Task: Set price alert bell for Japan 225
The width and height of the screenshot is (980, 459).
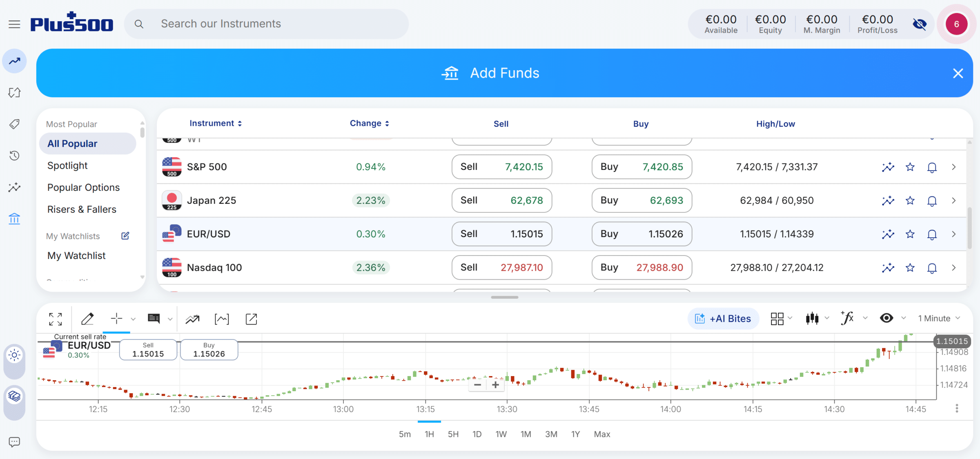Action: tap(932, 201)
